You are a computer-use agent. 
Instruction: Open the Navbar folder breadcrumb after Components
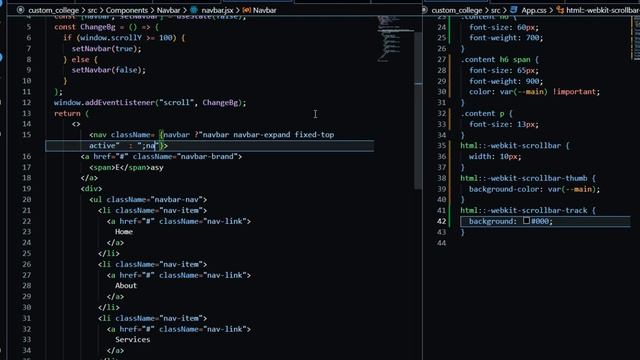click(169, 10)
